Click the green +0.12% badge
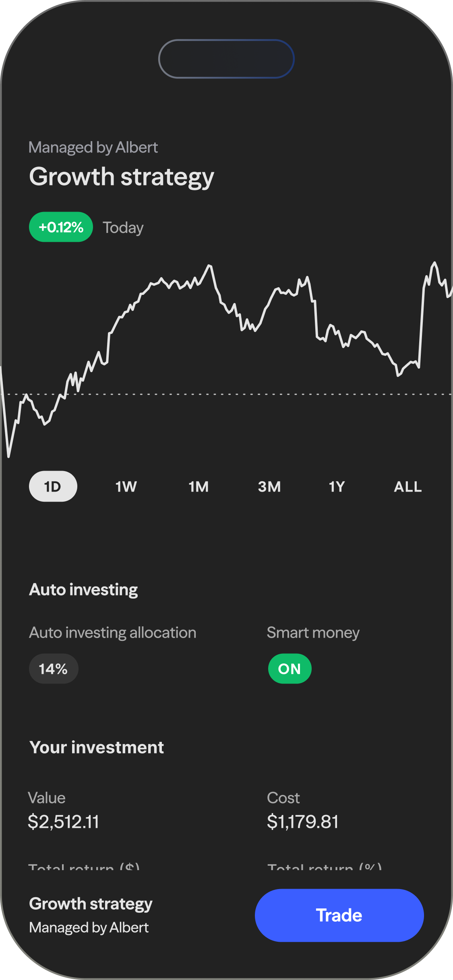The height and width of the screenshot is (980, 453). tap(61, 227)
